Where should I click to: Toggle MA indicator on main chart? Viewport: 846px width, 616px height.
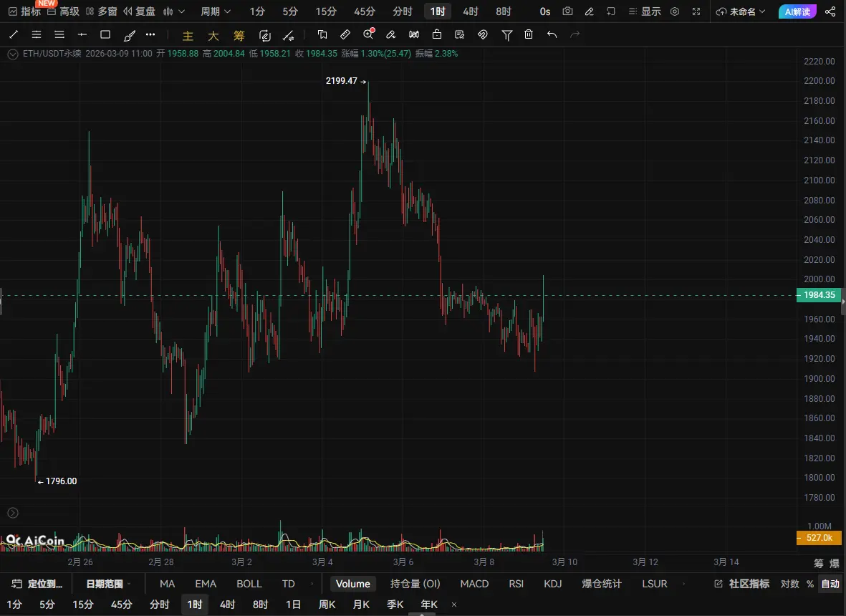167,584
